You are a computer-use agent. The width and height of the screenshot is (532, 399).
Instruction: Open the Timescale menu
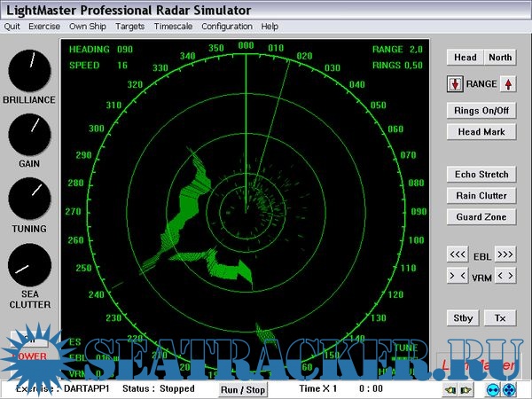(x=174, y=27)
